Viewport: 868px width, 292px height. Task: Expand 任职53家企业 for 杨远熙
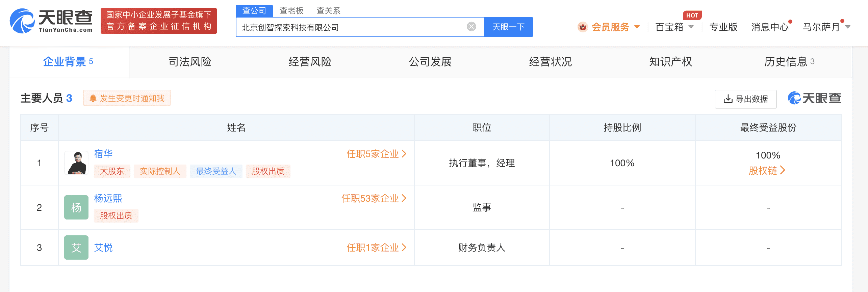[374, 198]
